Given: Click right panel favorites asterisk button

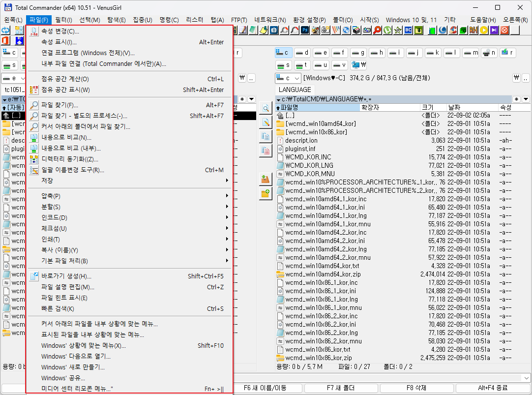Looking at the screenshot, I should pos(516,99).
